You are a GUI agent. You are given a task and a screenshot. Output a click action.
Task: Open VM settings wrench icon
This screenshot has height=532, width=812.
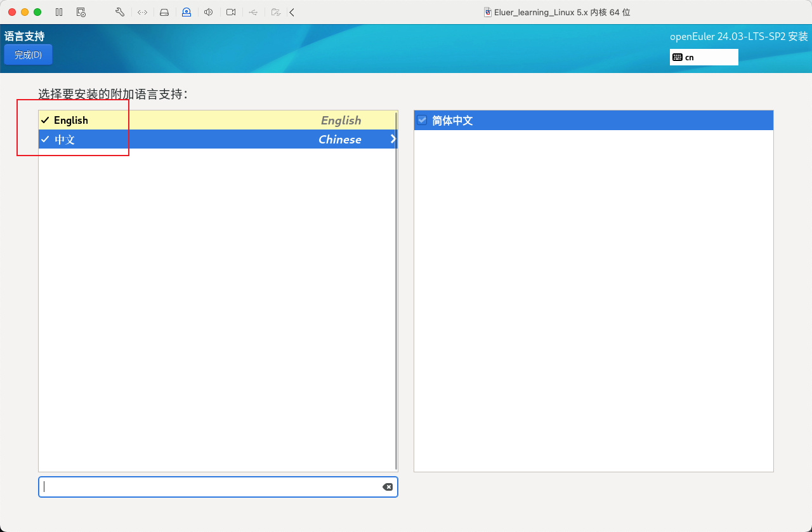point(120,12)
